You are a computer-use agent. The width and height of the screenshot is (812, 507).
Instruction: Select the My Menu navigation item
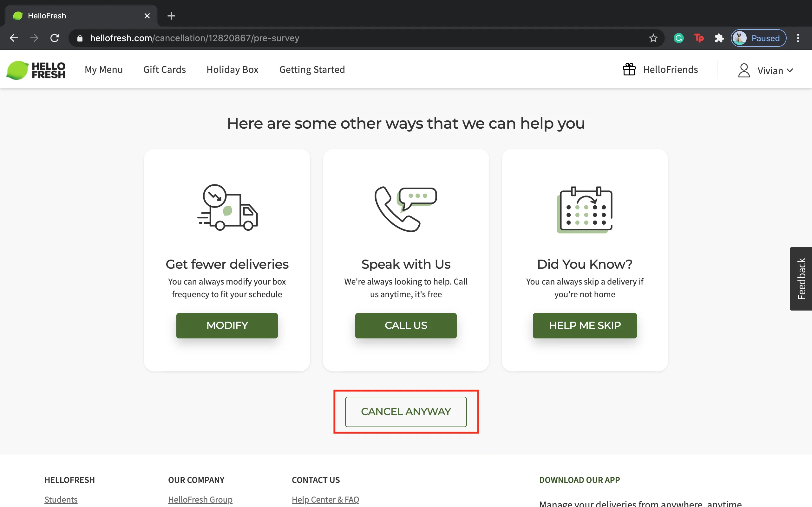click(104, 69)
